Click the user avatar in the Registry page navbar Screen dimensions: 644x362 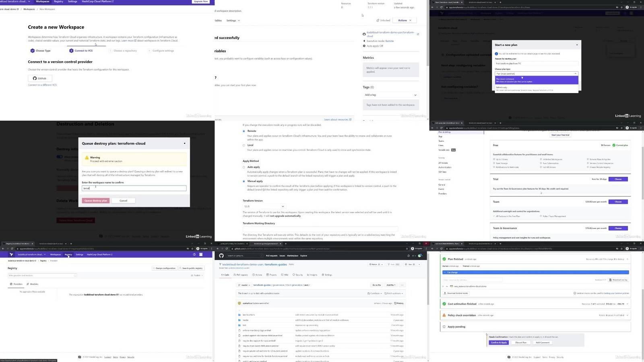pos(201,254)
